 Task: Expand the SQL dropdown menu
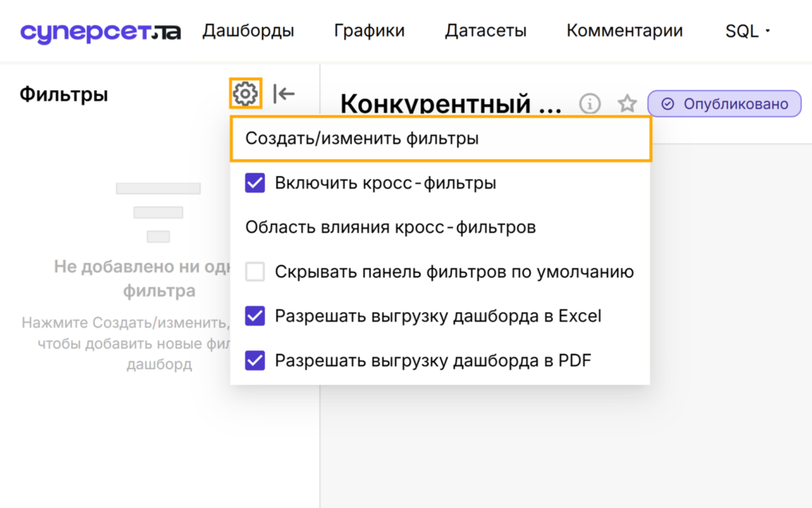(747, 31)
